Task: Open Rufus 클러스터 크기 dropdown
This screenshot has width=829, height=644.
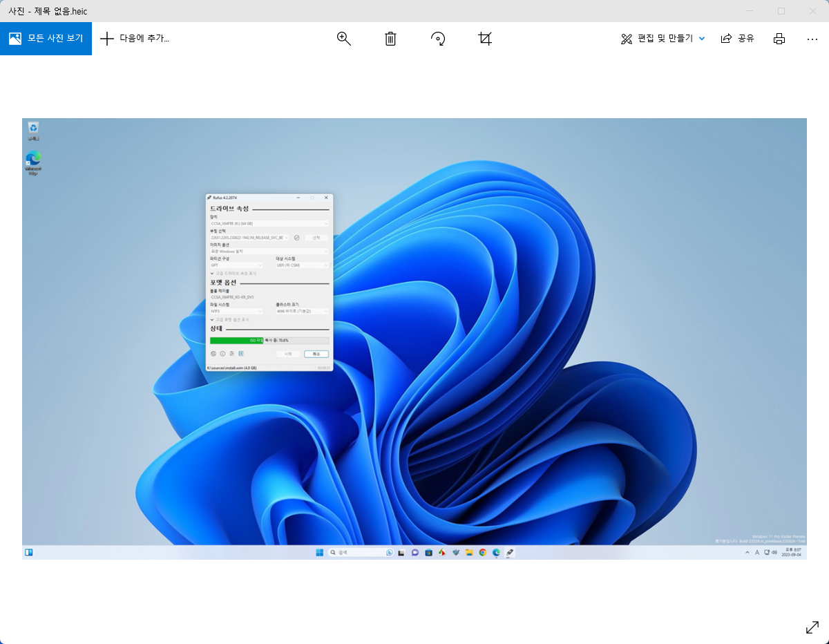Action: (302, 311)
